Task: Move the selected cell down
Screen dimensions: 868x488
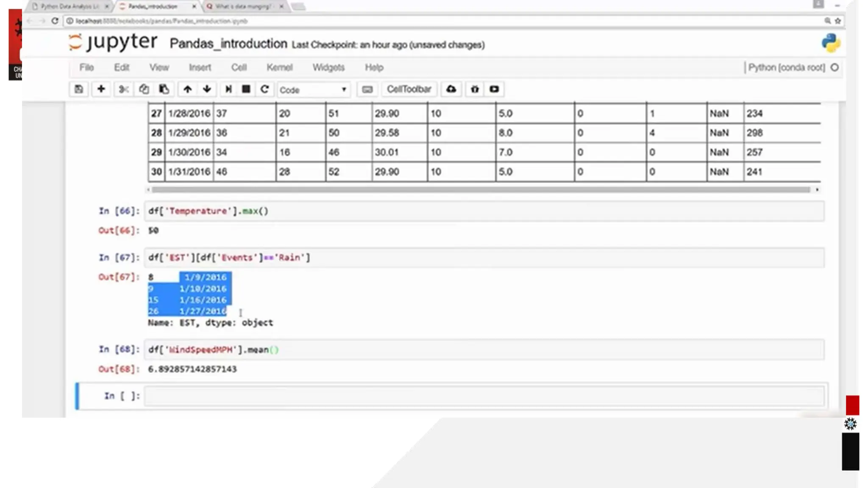Action: tap(207, 89)
